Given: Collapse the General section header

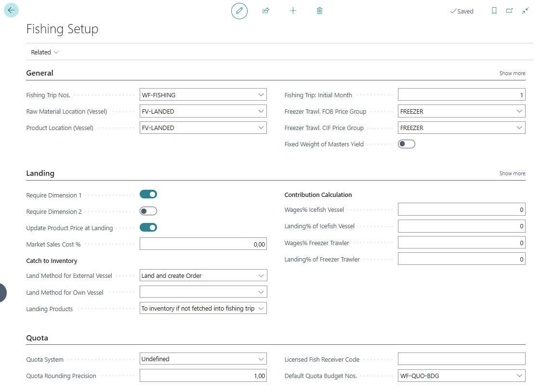Looking at the screenshot, I should [x=40, y=73].
